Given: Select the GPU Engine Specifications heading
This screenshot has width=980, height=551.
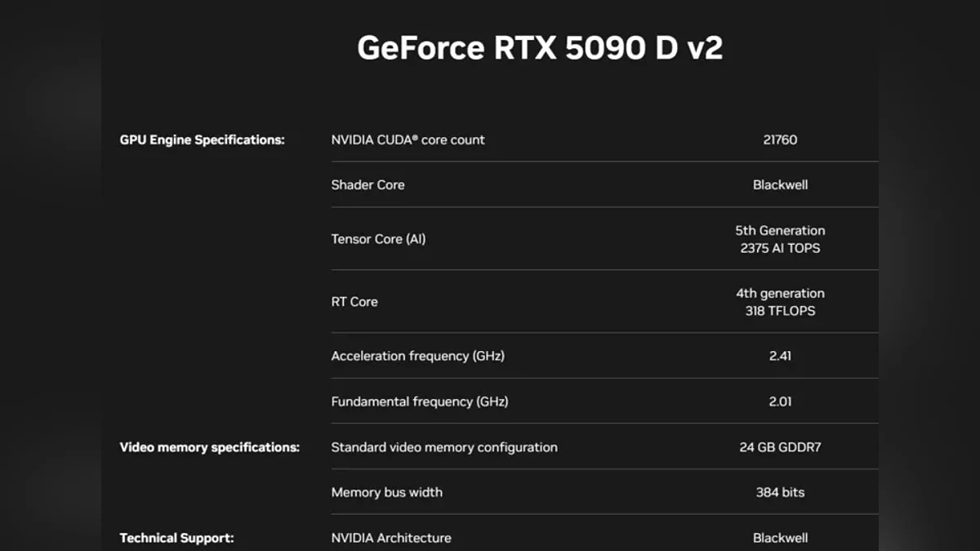Looking at the screenshot, I should coord(202,140).
